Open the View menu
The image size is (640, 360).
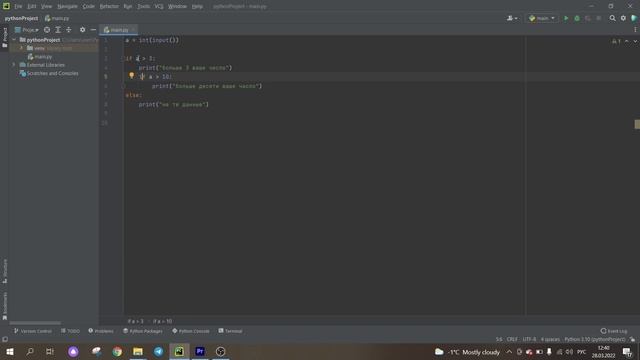pyautogui.click(x=47, y=7)
